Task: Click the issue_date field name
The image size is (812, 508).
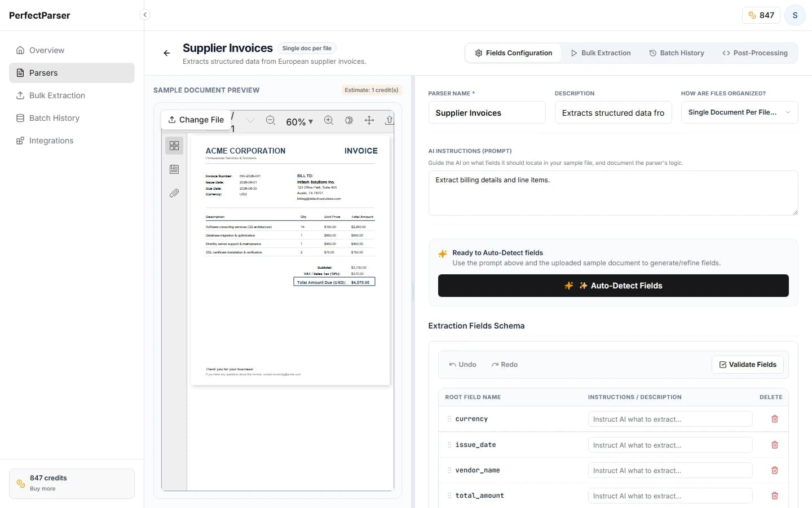Action: point(475,445)
